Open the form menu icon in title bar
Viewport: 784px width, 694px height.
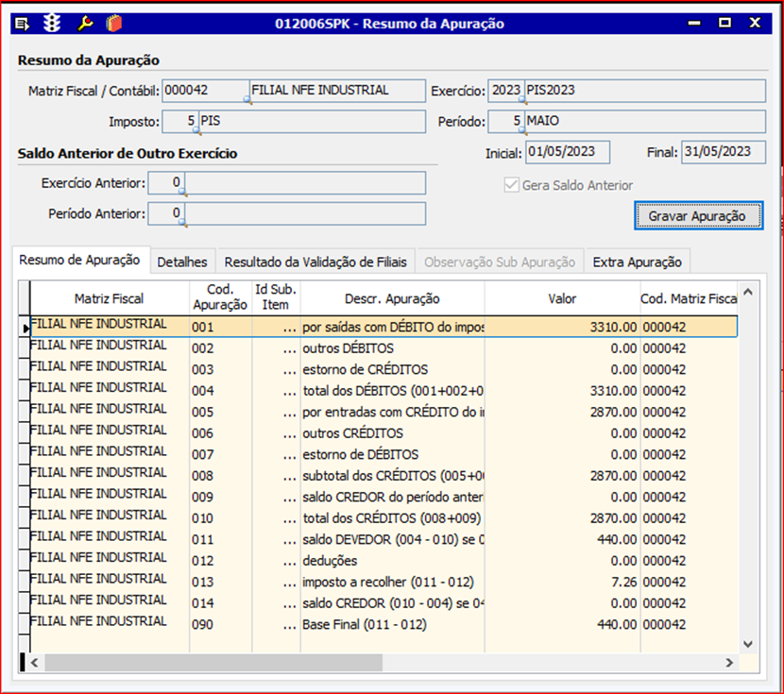24,23
